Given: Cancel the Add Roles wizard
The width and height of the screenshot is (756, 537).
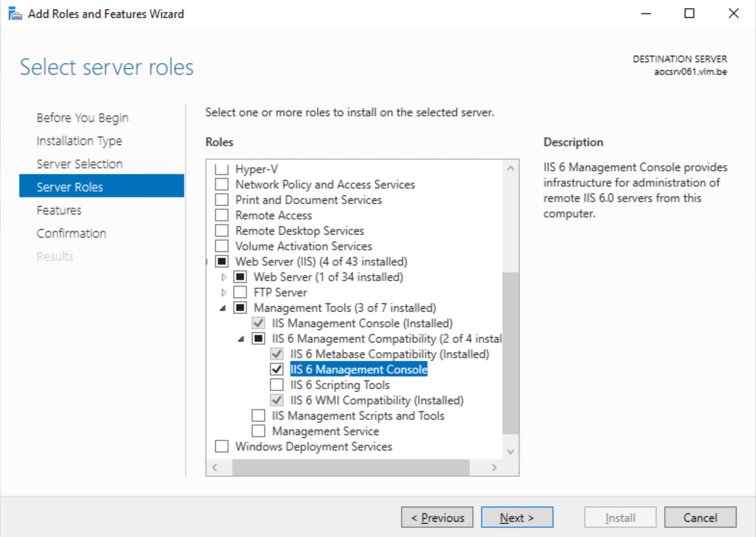Looking at the screenshot, I should coord(700,517).
